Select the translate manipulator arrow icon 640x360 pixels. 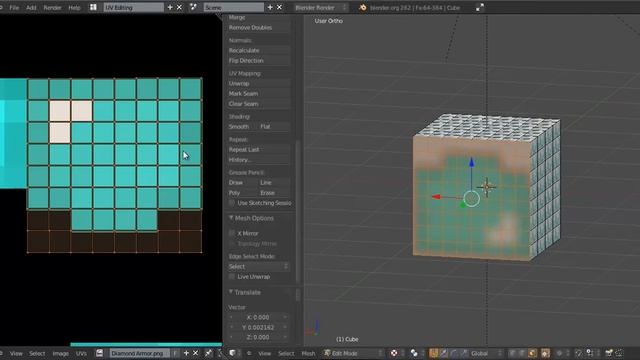coord(444,353)
